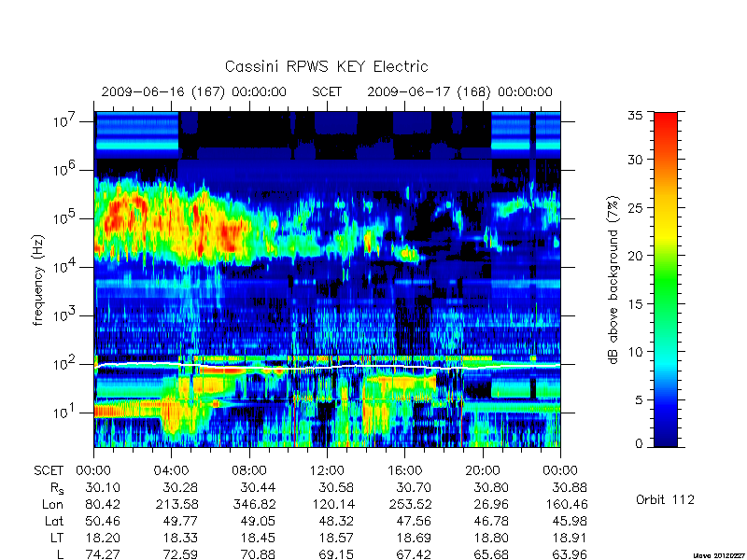
Task: Select the end date '2009-06-17 (168) 00:00:00'
Action: pos(459,91)
